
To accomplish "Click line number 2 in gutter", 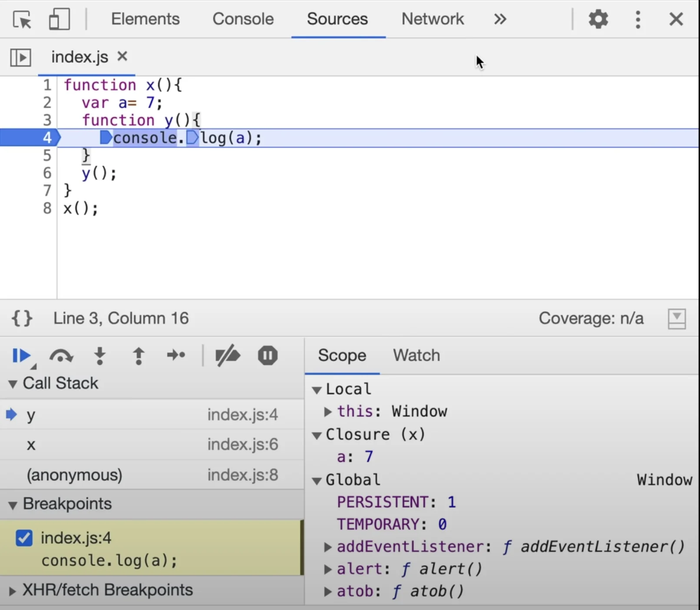I will pyautogui.click(x=47, y=103).
